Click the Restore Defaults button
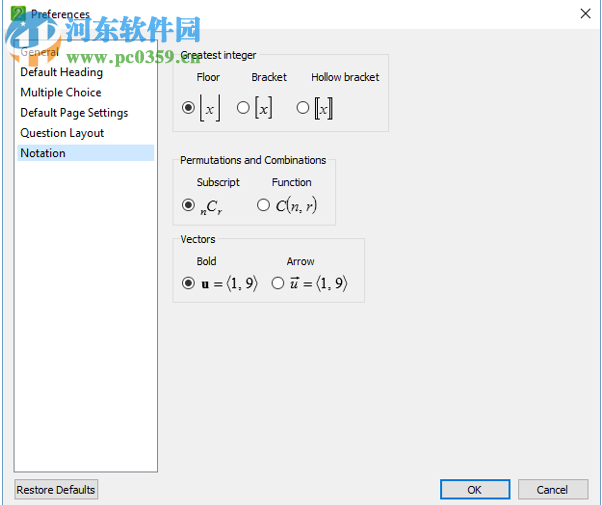 click(x=56, y=490)
